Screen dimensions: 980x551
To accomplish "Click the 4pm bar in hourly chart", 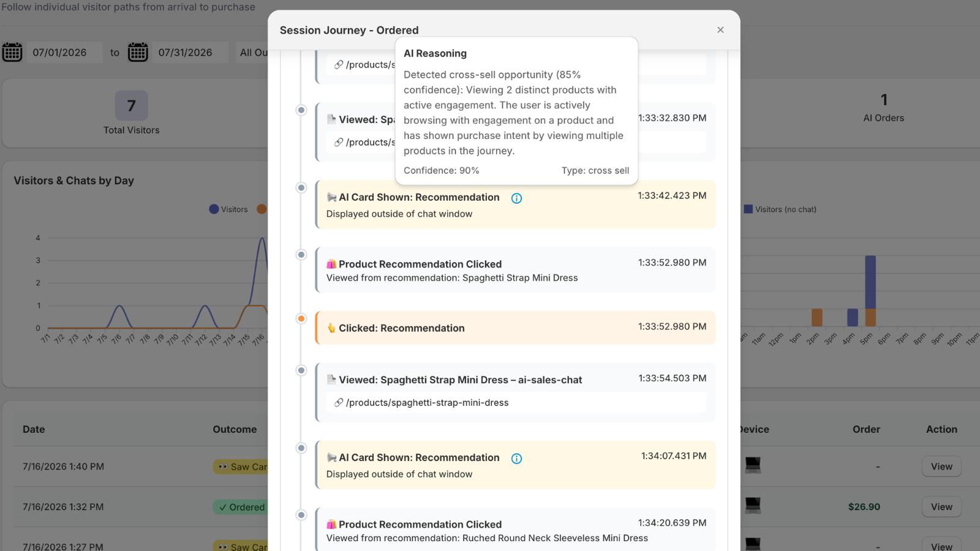I will (x=853, y=317).
